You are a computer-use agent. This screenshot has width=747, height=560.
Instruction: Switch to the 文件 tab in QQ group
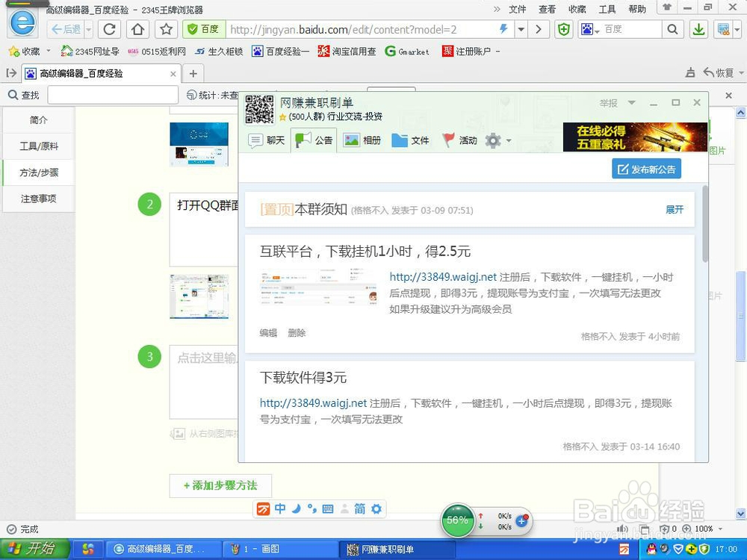(x=410, y=140)
